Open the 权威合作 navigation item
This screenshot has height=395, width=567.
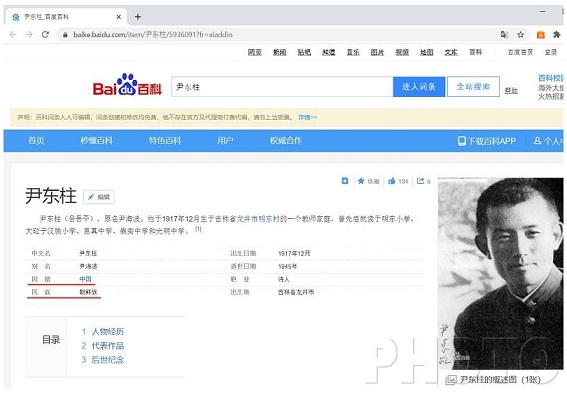285,141
